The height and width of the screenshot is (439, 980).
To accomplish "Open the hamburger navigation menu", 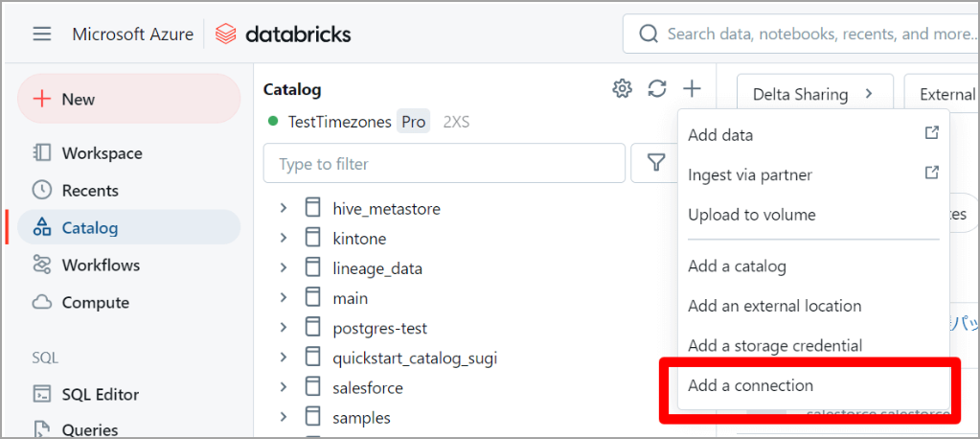I will (41, 35).
